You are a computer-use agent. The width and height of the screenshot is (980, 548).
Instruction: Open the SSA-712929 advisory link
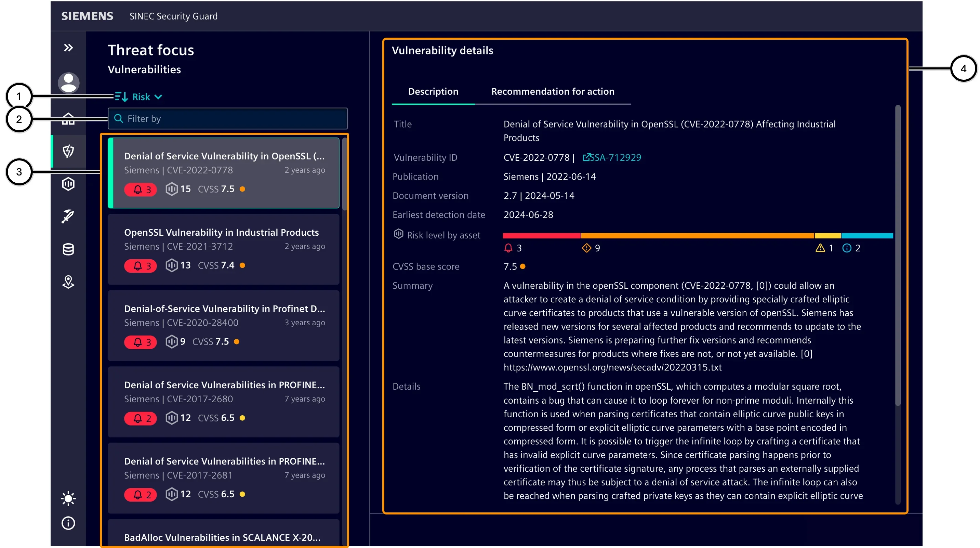pyautogui.click(x=612, y=157)
